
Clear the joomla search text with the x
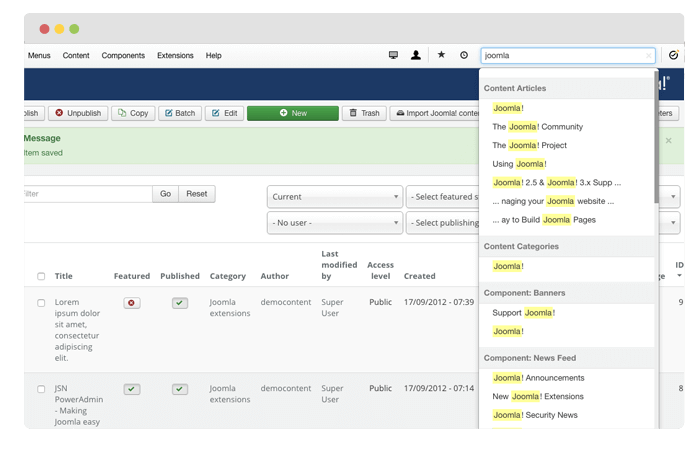point(648,55)
